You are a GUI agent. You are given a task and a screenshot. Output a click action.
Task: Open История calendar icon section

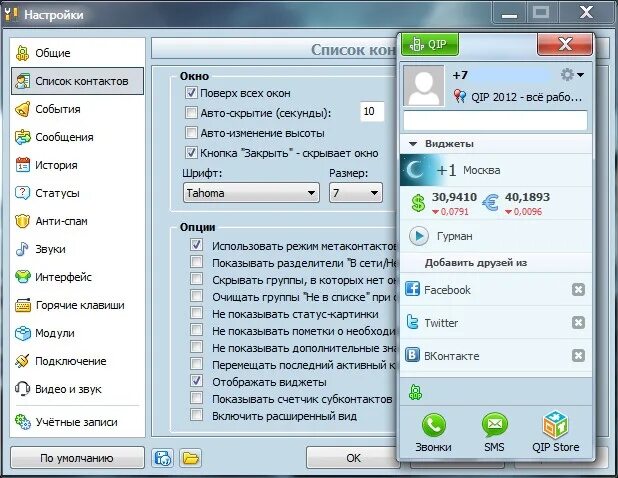coord(22,165)
